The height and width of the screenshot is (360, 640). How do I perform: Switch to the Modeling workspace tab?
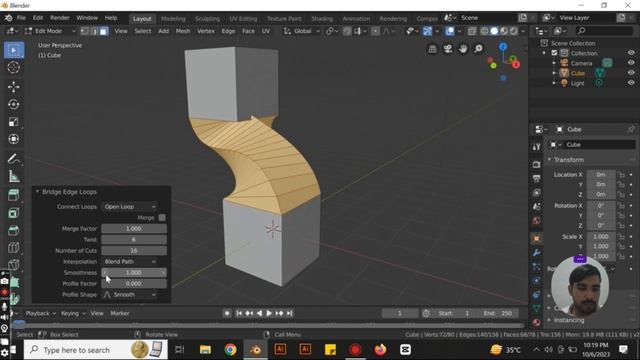click(x=173, y=19)
